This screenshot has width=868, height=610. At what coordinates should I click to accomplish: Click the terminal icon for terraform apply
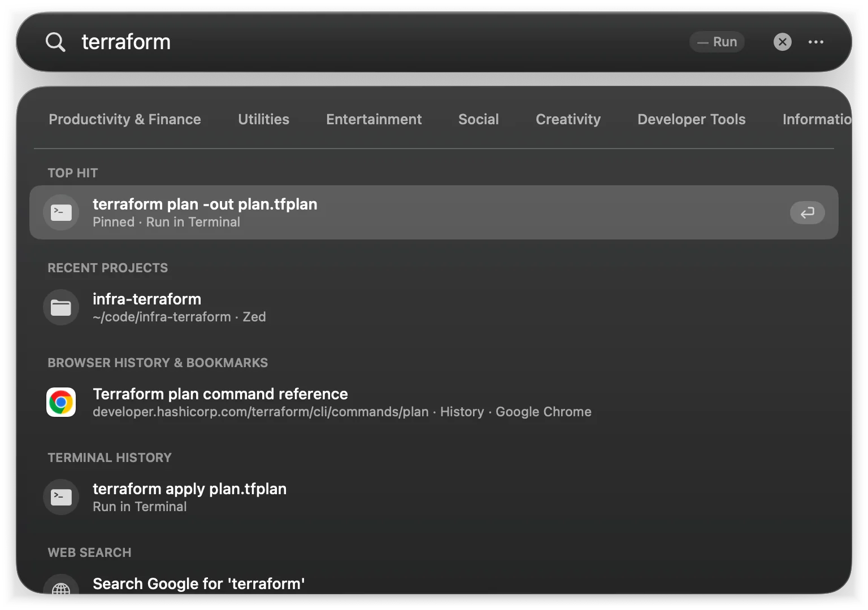(x=61, y=497)
